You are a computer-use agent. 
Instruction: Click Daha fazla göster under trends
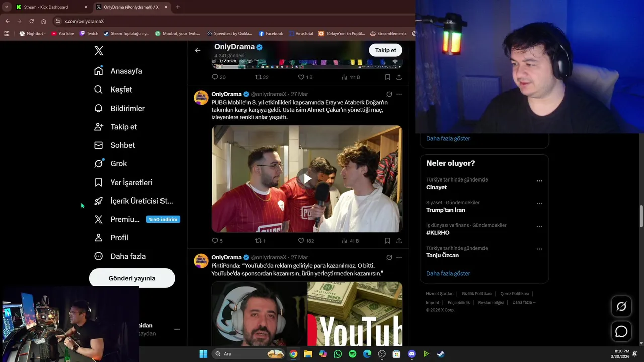tap(448, 274)
